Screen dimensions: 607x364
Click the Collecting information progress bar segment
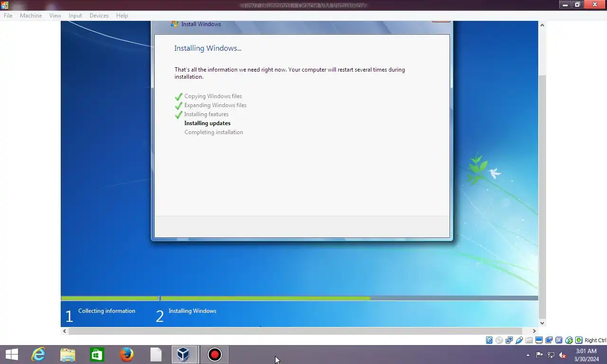click(110, 298)
